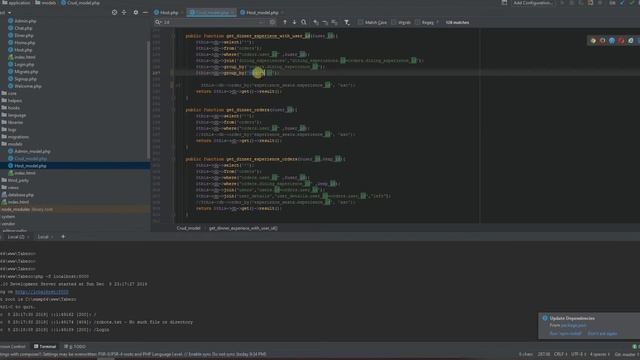Image resolution: width=640 pixels, height=360 pixels.
Task: Open Migrate.php in the project tree
Action: (x=23, y=72)
